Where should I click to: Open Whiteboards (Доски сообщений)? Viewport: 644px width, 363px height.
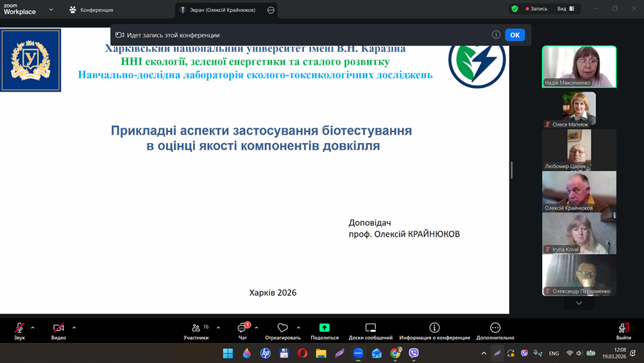pyautogui.click(x=370, y=328)
